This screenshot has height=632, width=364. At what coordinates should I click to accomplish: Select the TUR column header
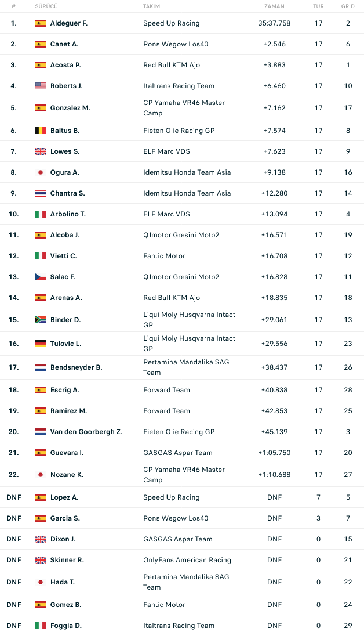click(x=319, y=6)
